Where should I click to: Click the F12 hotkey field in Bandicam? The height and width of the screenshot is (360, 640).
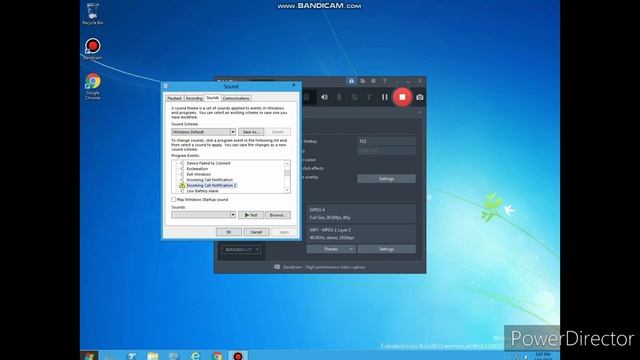pyautogui.click(x=386, y=141)
